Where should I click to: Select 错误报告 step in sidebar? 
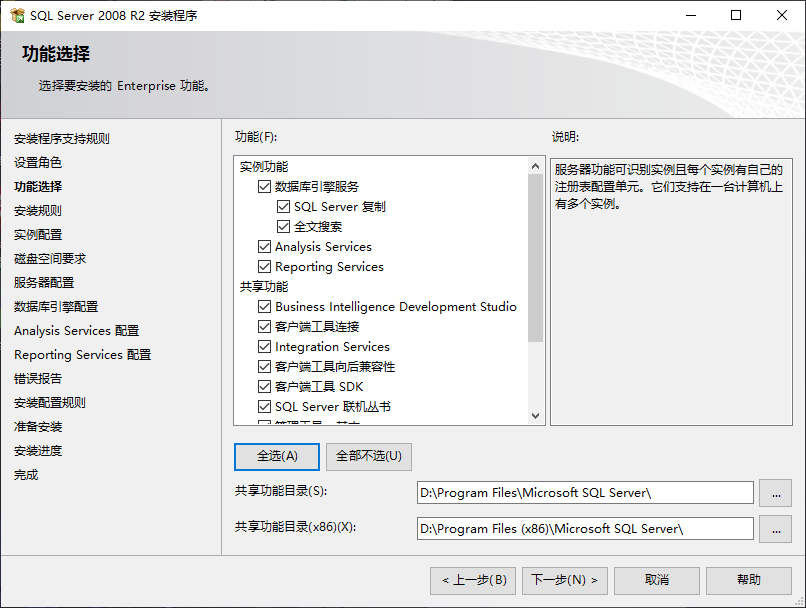[x=38, y=379]
